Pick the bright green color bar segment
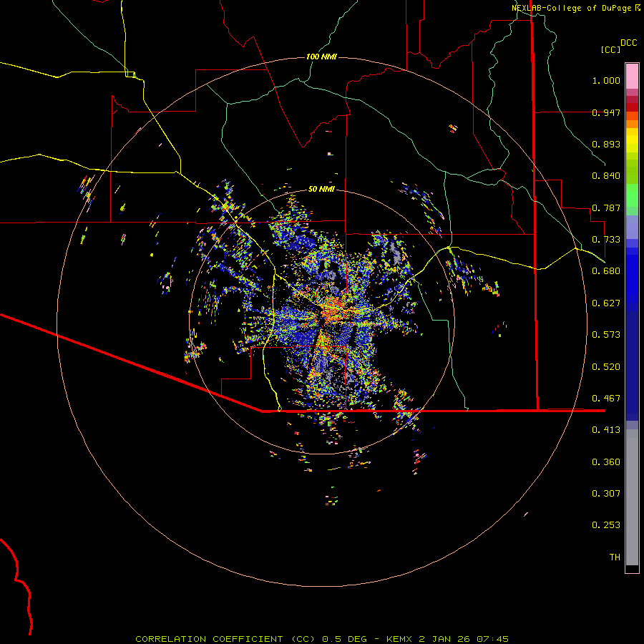 coord(632,195)
